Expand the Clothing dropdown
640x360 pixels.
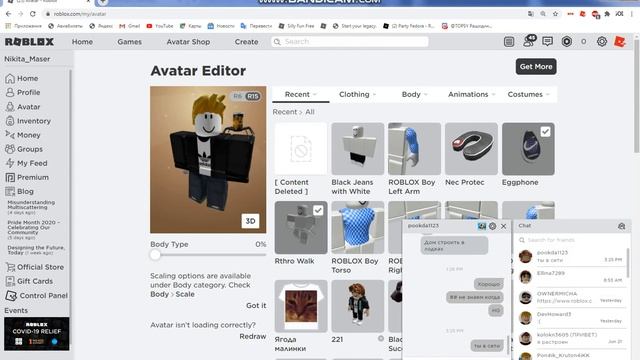click(x=358, y=94)
